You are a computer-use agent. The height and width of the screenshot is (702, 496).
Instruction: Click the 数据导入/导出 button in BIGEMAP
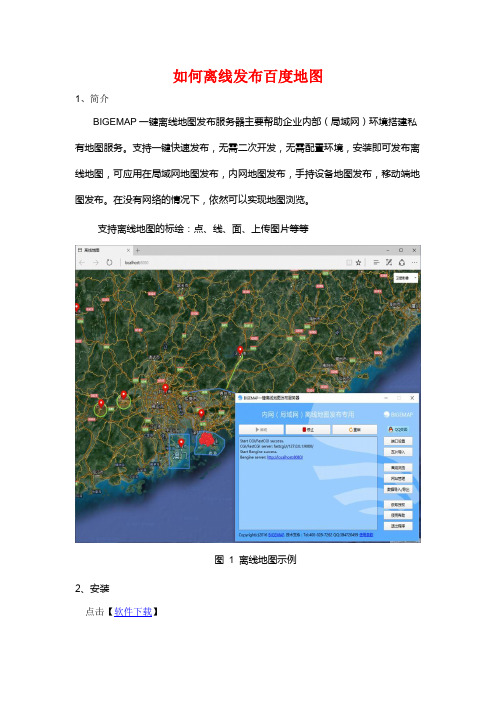(x=398, y=489)
